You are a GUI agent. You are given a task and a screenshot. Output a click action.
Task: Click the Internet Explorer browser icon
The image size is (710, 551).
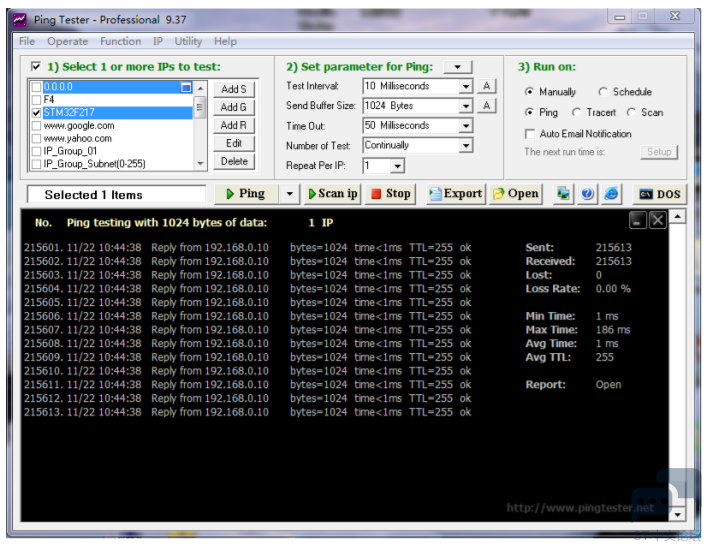tap(611, 194)
